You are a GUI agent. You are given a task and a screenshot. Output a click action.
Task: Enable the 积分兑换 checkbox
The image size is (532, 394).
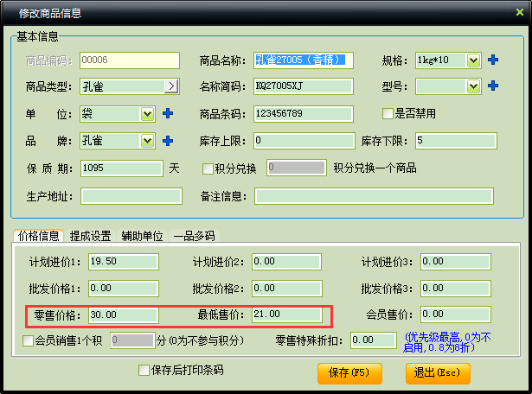[x=208, y=168]
